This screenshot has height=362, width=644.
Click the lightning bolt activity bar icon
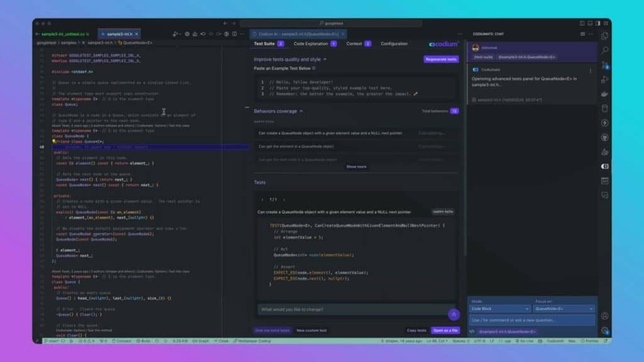click(x=604, y=123)
